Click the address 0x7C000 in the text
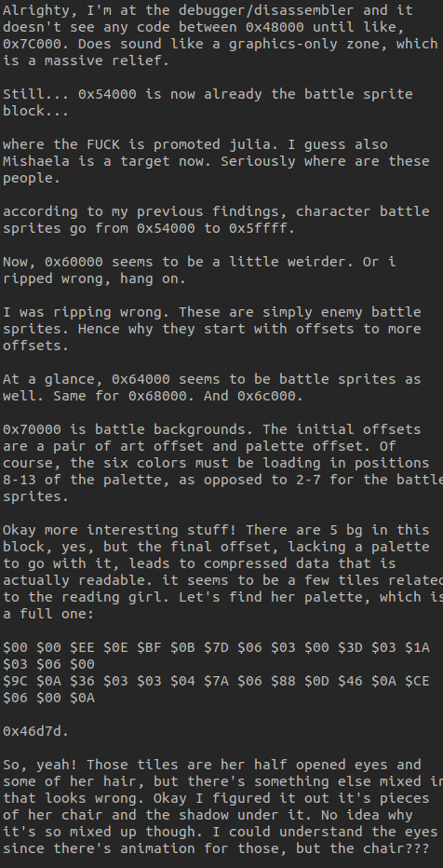Screen dimensions: 443x868 click(x=32, y=44)
